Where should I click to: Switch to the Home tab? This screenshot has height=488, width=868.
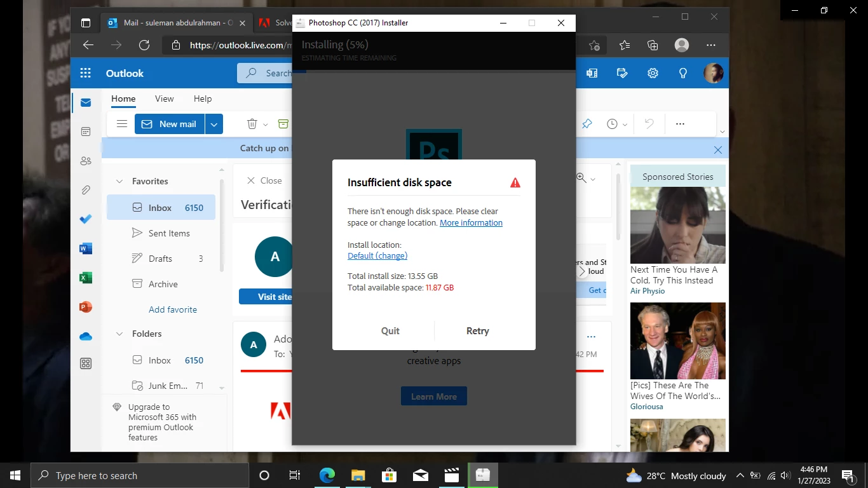click(123, 98)
